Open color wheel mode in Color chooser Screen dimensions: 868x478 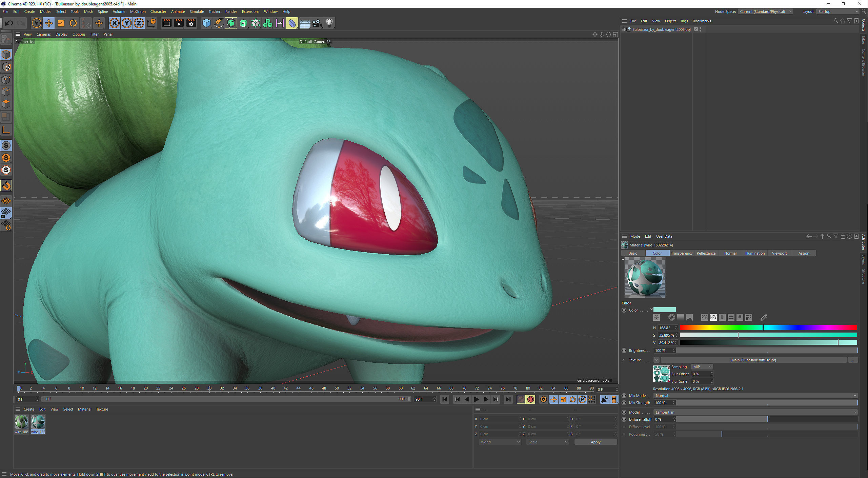[x=671, y=317]
